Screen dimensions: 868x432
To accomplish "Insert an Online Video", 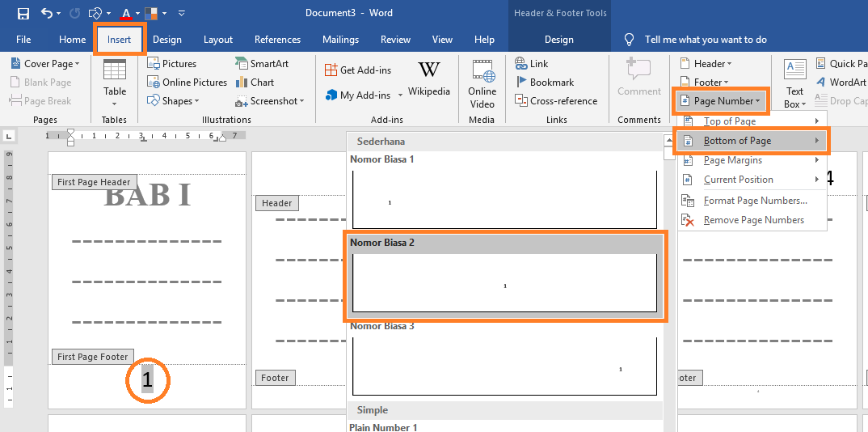I will coord(482,84).
